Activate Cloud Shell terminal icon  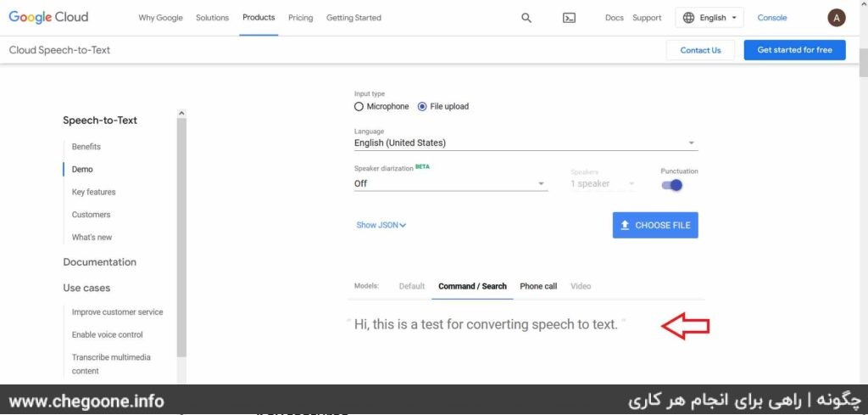coord(569,18)
